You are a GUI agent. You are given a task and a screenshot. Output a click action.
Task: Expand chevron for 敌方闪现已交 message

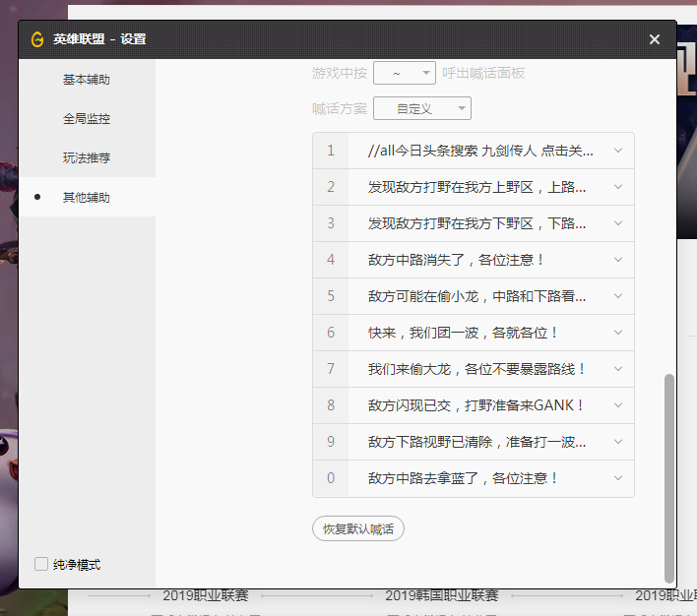618,405
